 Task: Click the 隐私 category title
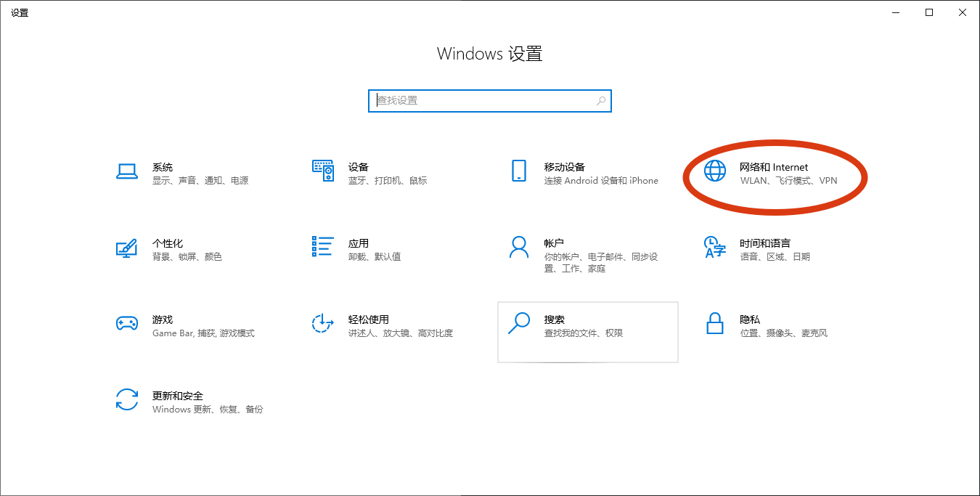pyautogui.click(x=750, y=320)
